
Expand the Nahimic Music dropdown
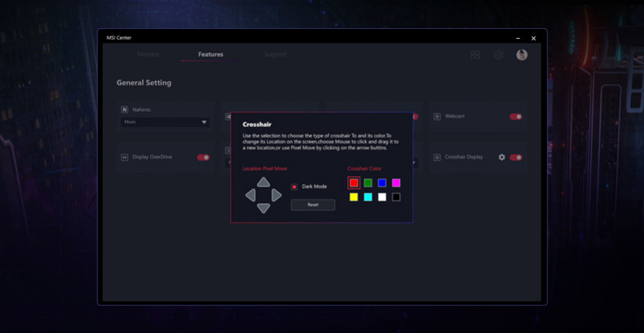[165, 122]
